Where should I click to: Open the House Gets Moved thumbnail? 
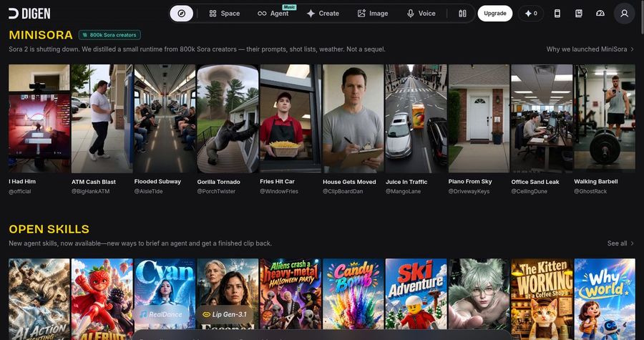[x=353, y=119]
